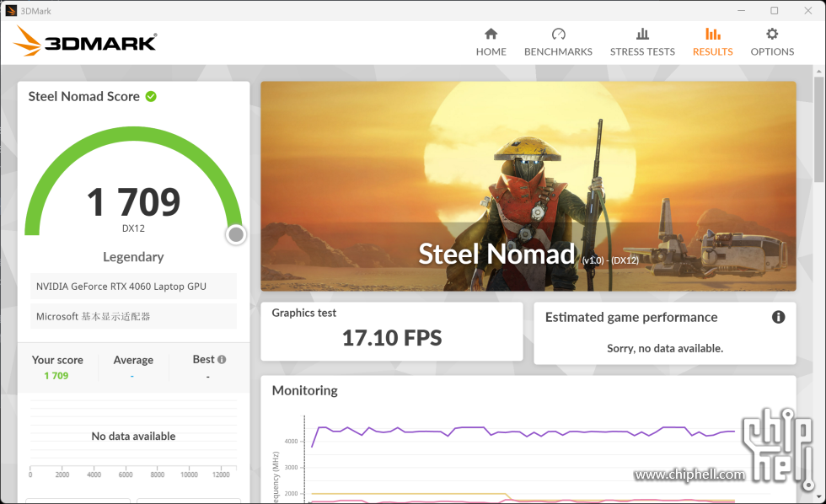Select the Microsoft 基本显示适配器 row

[x=133, y=317]
